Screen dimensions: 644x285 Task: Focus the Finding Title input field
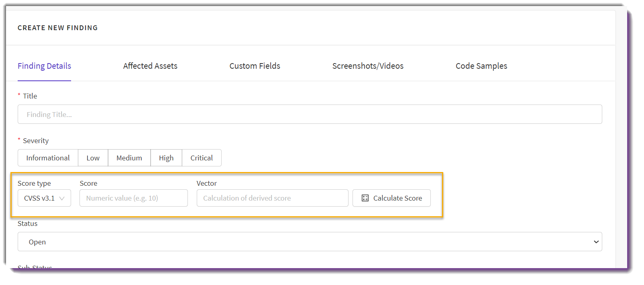pyautogui.click(x=310, y=114)
